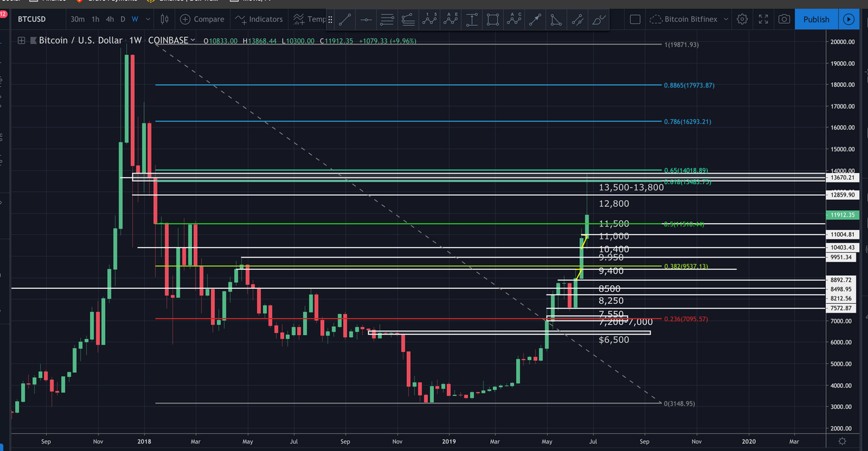Click the 10403.43 price axis label
868x451 pixels.
[x=842, y=248]
